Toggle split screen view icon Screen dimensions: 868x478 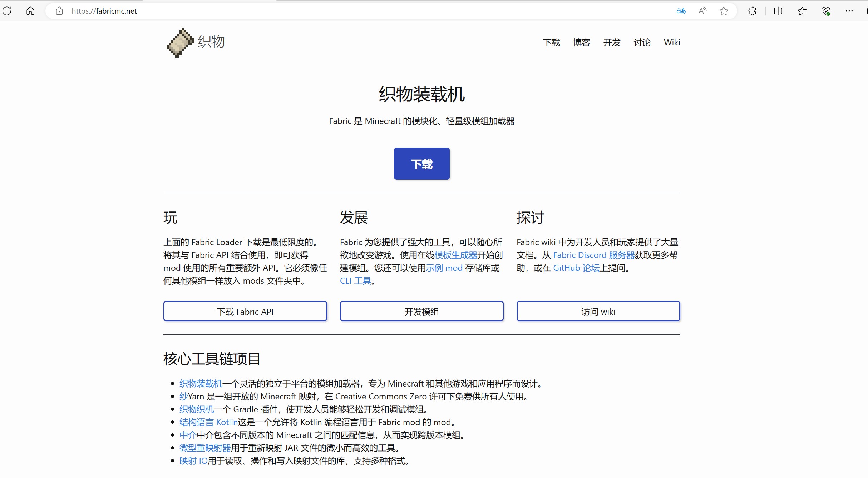(x=778, y=11)
